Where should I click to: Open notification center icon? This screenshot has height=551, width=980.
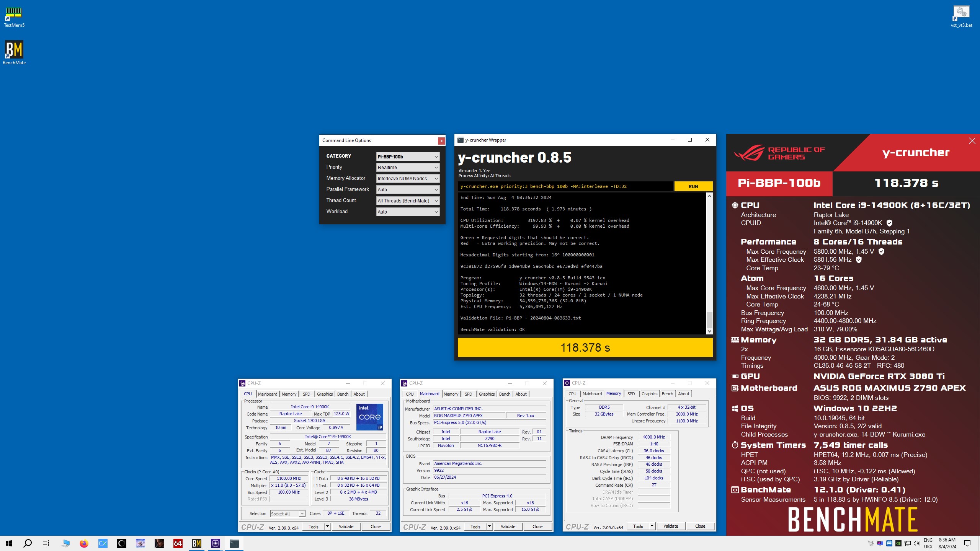click(967, 543)
